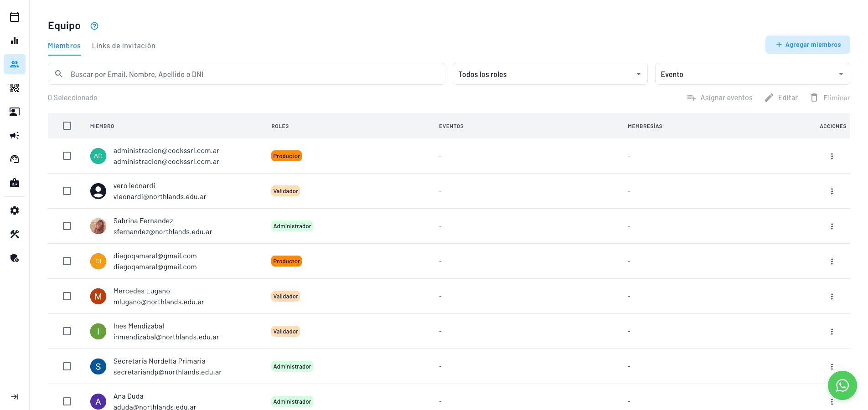The height and width of the screenshot is (410, 868).
Task: Click the help question mark next to Equipo
Action: point(94,26)
